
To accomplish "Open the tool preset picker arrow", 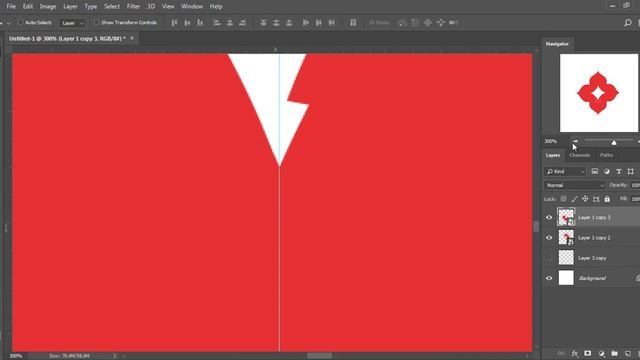I will [x=8, y=23].
